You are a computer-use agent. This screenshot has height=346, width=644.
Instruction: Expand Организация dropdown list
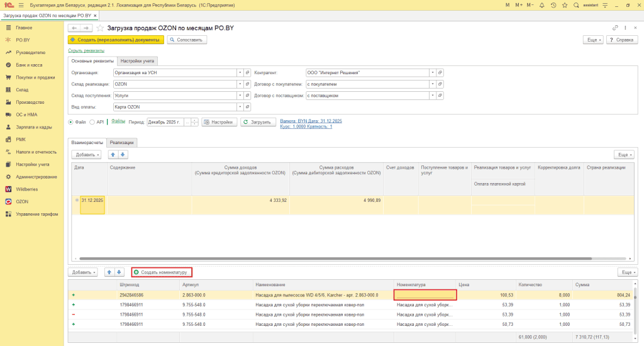click(240, 73)
